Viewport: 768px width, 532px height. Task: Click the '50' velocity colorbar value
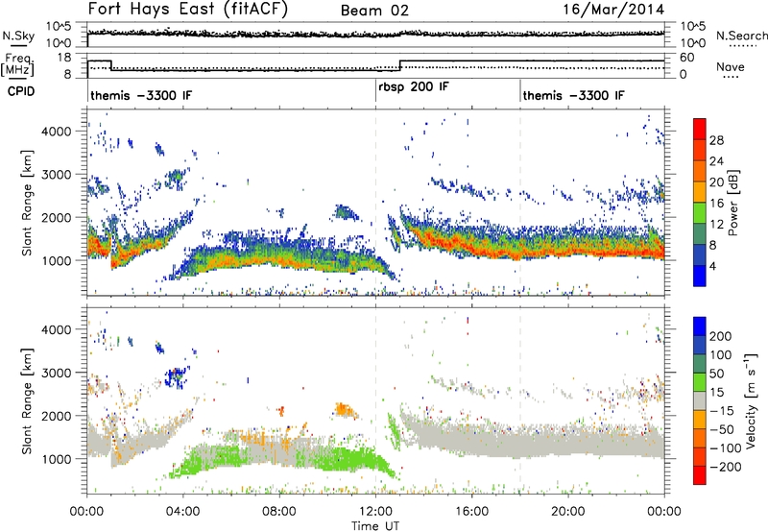[716, 374]
